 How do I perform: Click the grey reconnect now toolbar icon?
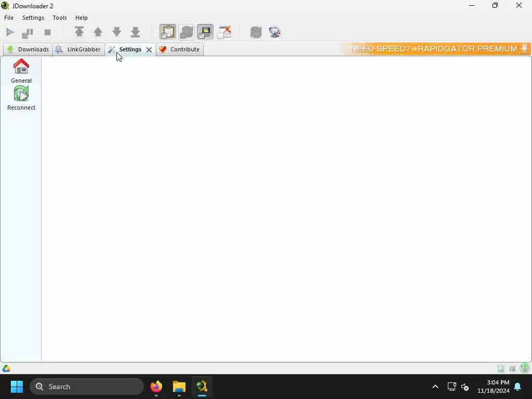point(256,32)
